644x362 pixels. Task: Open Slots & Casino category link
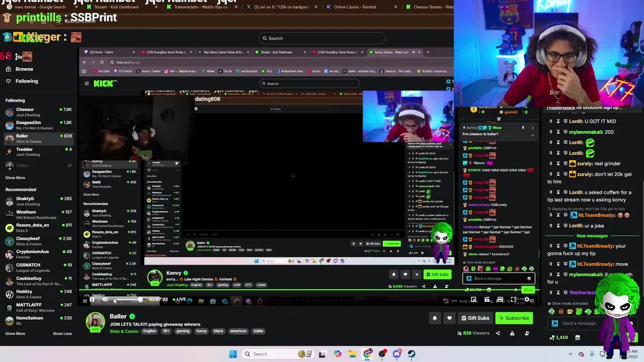click(124, 331)
